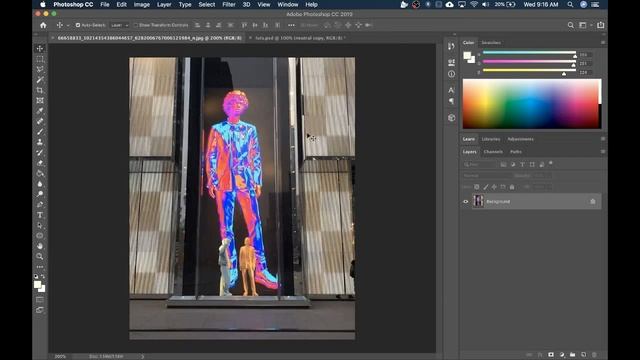Expand the Move tool preset picker arrow
The width and height of the screenshot is (640, 360).
[x=68, y=25]
